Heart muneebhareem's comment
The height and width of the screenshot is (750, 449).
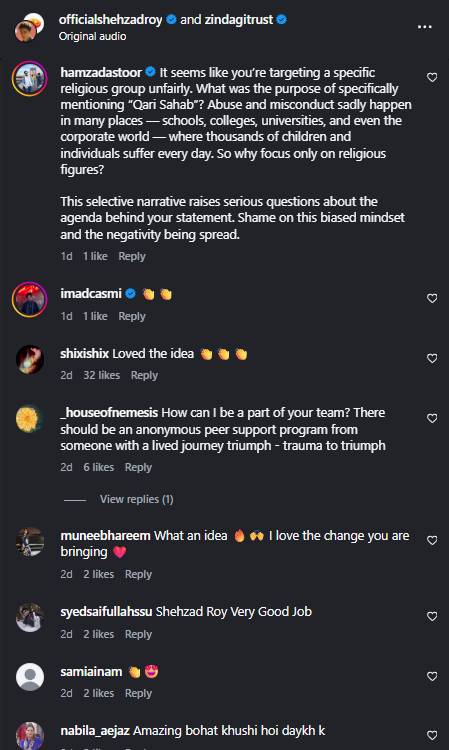click(x=432, y=540)
